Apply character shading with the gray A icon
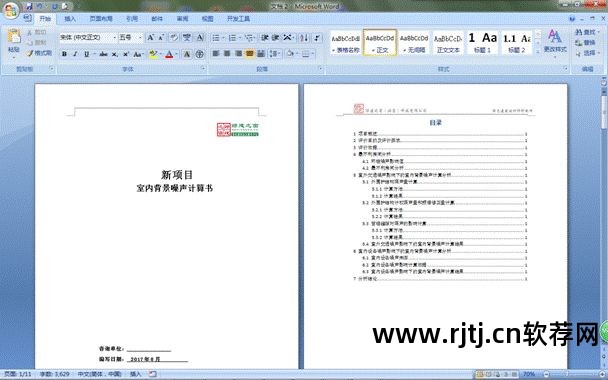 click(187, 54)
